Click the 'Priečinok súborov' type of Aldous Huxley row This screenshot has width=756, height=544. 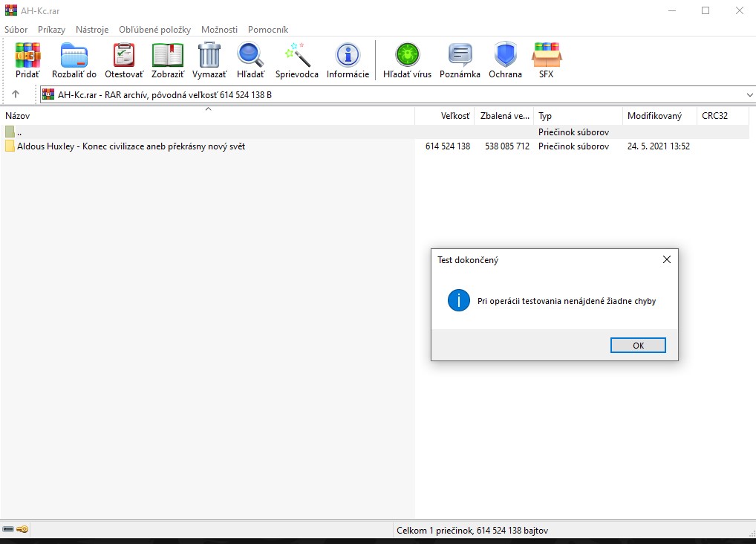click(x=574, y=146)
